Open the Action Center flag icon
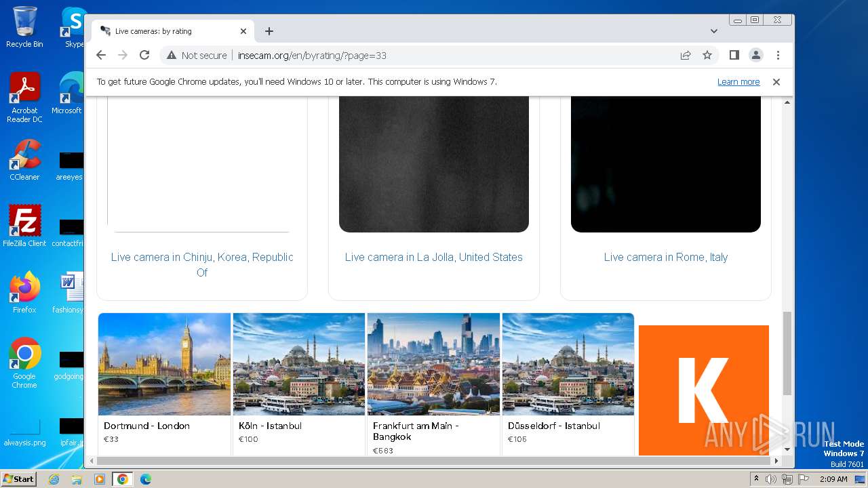The width and height of the screenshot is (868, 488). coord(803,479)
